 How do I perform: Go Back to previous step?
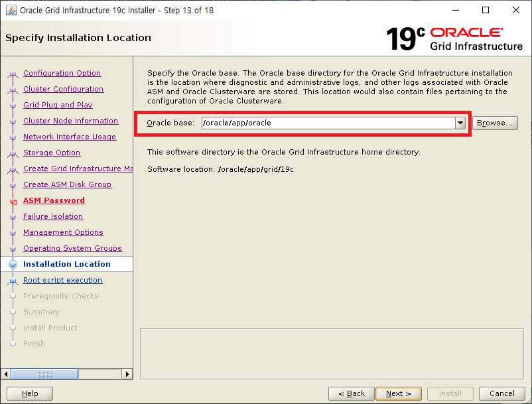pos(352,393)
